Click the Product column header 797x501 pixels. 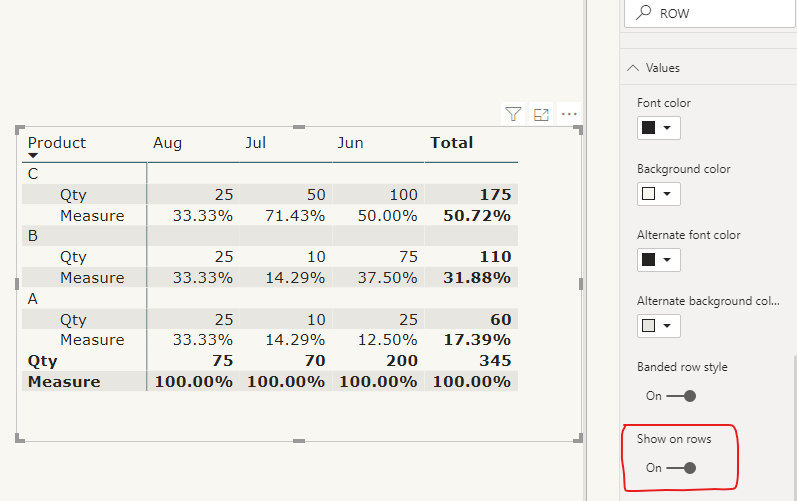[57, 143]
